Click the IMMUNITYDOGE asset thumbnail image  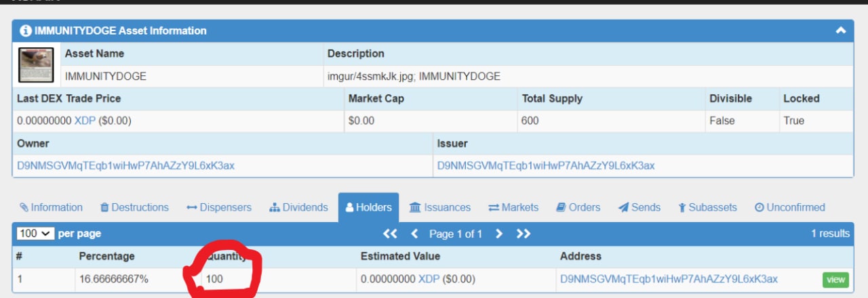(x=36, y=65)
